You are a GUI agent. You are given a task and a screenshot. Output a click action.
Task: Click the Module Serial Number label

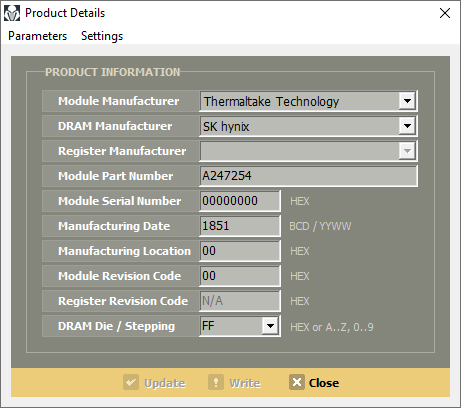120,201
